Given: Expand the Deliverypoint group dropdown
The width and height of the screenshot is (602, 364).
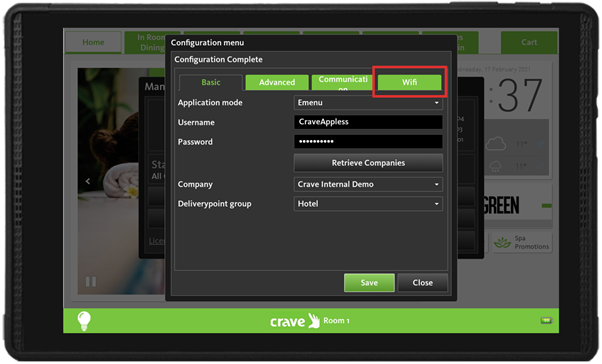Looking at the screenshot, I should pos(368,204).
